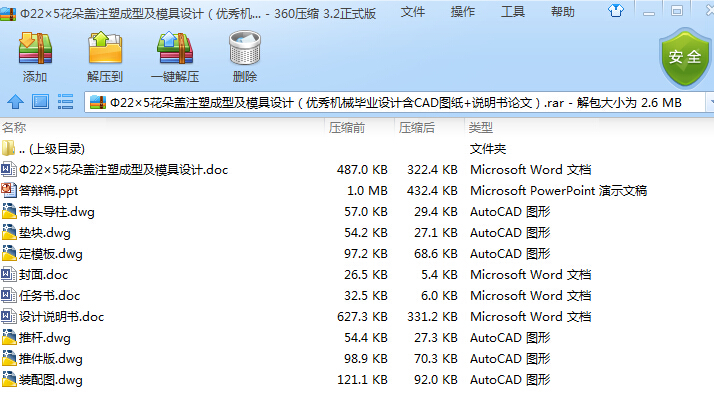Image resolution: width=714 pixels, height=399 pixels.
Task: Click the archive icon in address bar
Action: point(98,102)
